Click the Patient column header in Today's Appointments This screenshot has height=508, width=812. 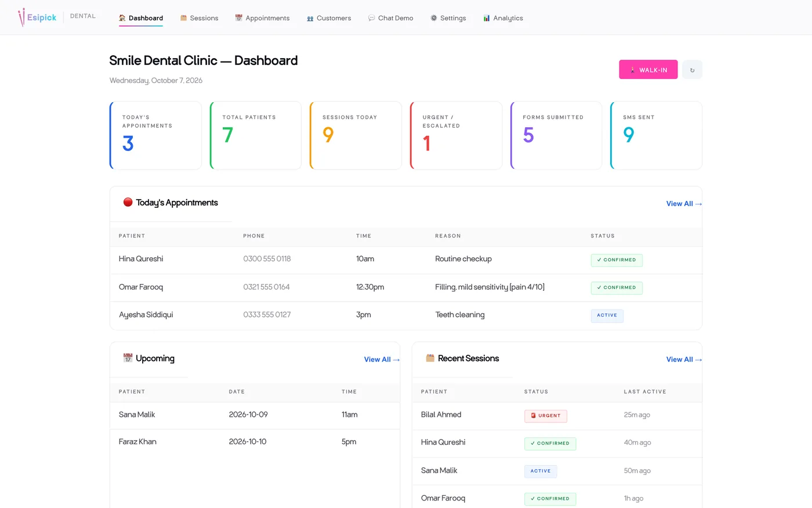[x=132, y=236]
